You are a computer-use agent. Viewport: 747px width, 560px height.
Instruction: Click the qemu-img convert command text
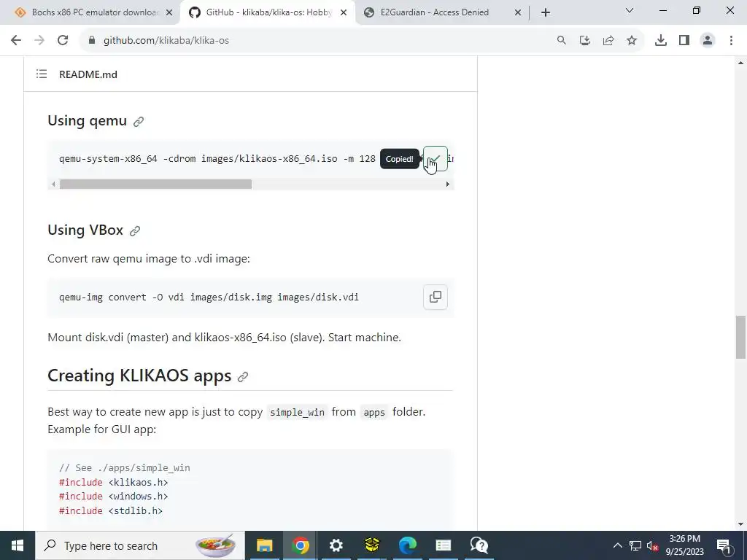point(209,297)
